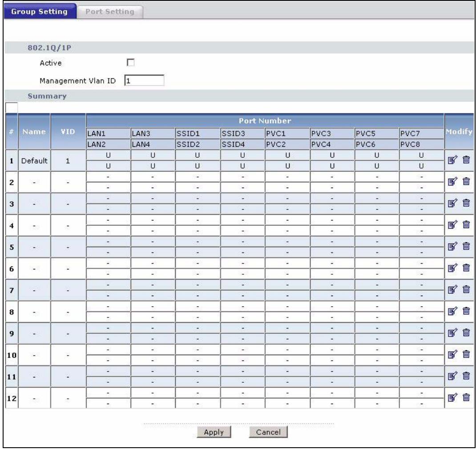Screen dimensions: 476x449
Task: Click the PVC4 port header
Action: point(332,144)
